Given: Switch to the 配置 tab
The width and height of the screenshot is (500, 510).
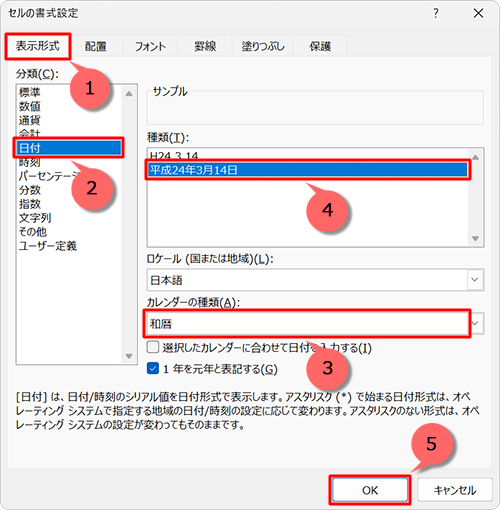Looking at the screenshot, I should (96, 46).
